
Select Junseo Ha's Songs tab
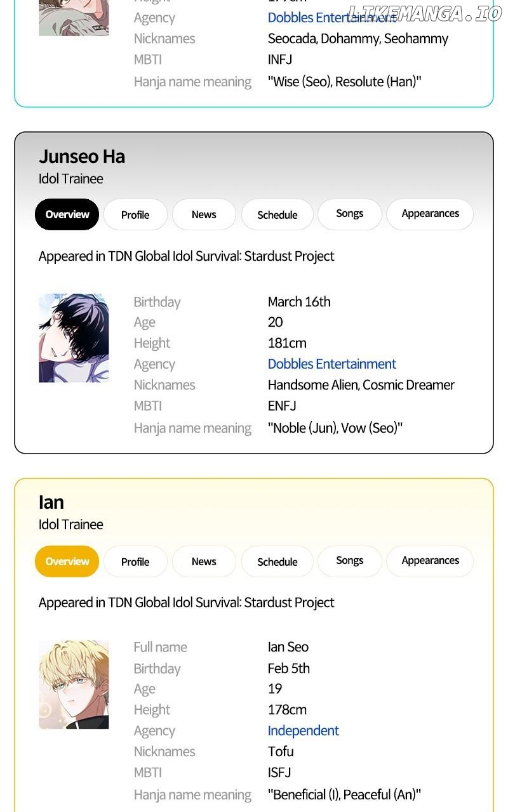coord(349,214)
